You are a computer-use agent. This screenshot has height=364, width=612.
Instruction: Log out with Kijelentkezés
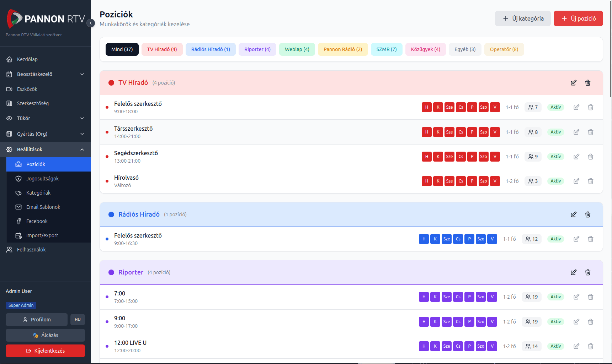[x=45, y=351]
